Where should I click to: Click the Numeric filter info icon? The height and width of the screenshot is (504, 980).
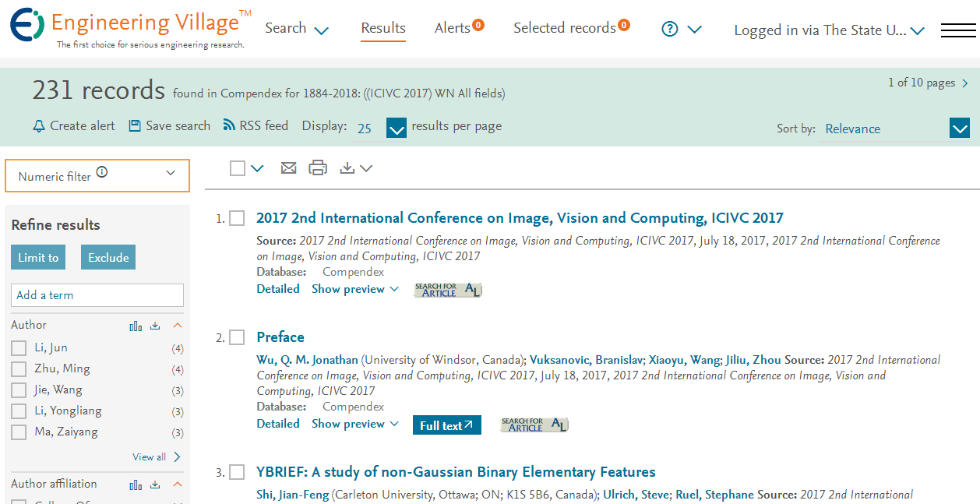[x=102, y=173]
